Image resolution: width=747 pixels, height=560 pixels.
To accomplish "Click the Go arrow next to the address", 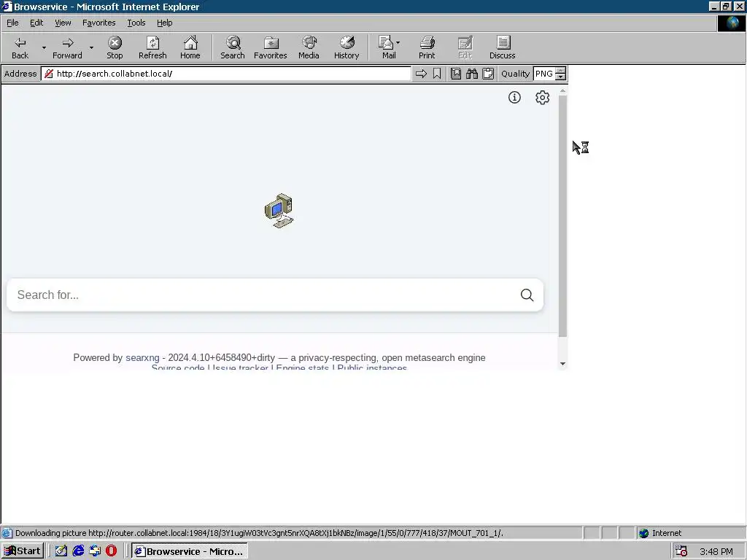I will (421, 74).
